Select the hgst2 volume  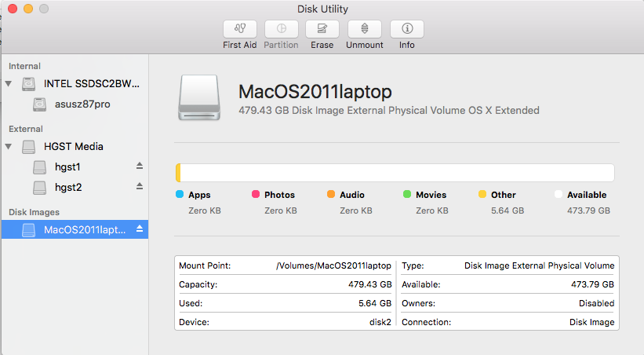(75, 188)
